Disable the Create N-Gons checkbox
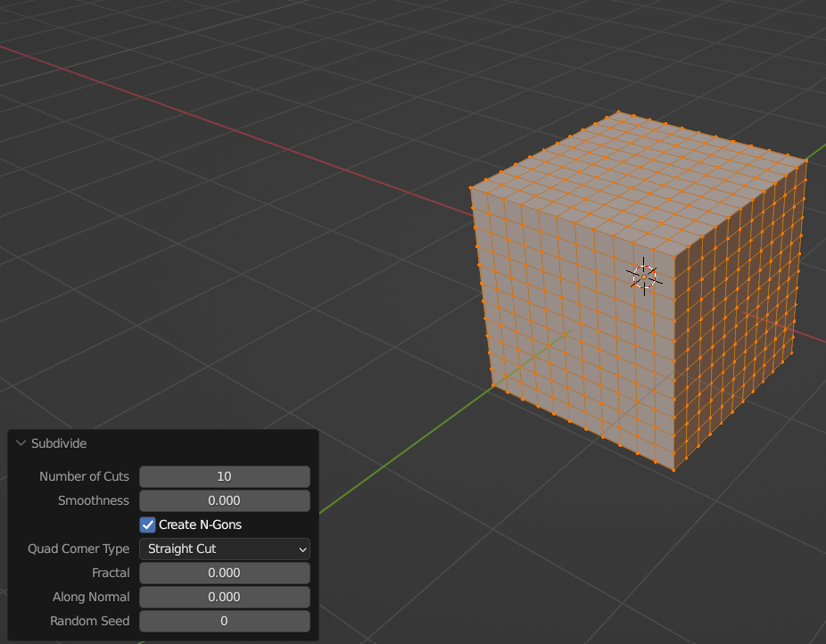The image size is (826, 644). [x=147, y=525]
